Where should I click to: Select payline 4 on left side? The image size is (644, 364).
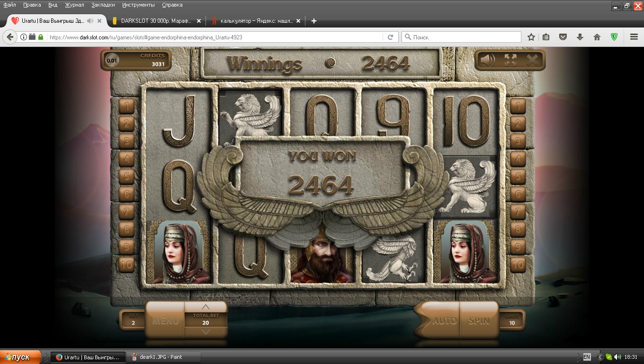tap(126, 159)
